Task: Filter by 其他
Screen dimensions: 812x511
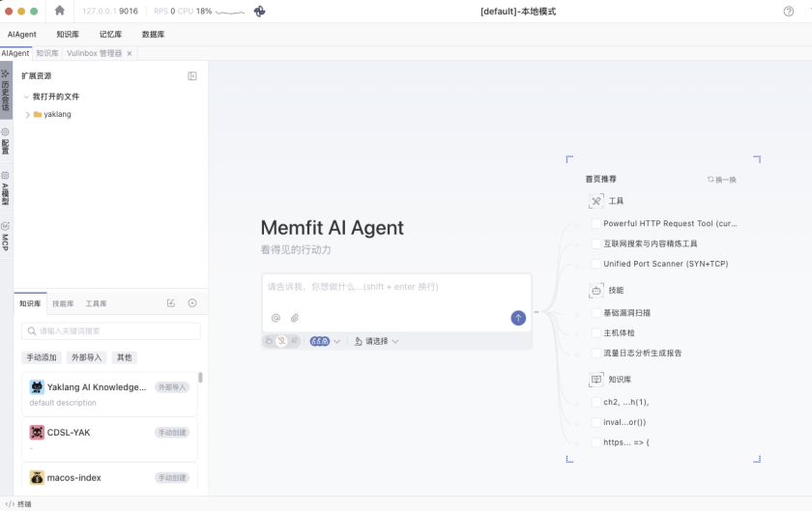Action: point(124,357)
